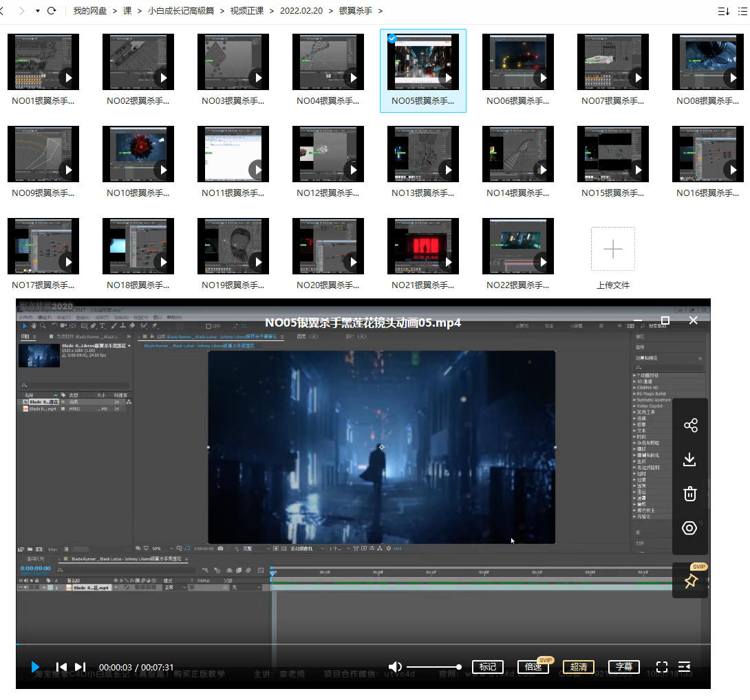Mute the player volume speaker icon
This screenshot has width=750, height=700.
(x=395, y=667)
